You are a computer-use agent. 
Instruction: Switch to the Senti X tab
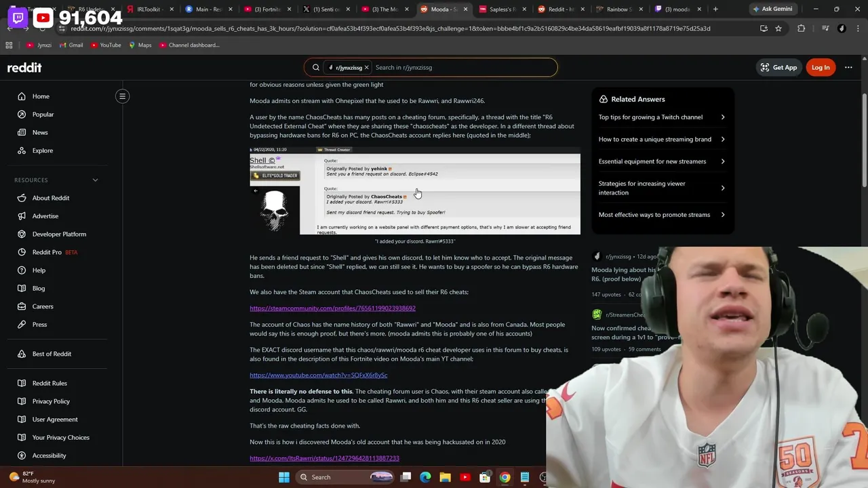point(325,9)
